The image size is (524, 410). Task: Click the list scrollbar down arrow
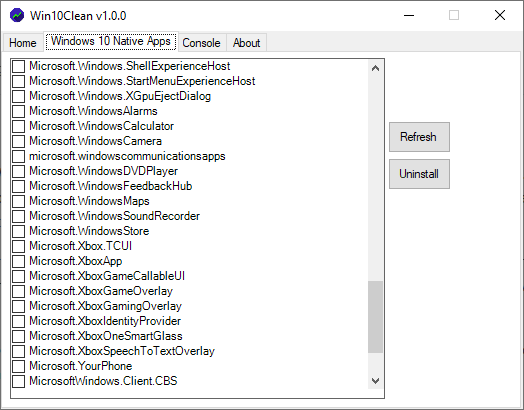pyautogui.click(x=375, y=381)
